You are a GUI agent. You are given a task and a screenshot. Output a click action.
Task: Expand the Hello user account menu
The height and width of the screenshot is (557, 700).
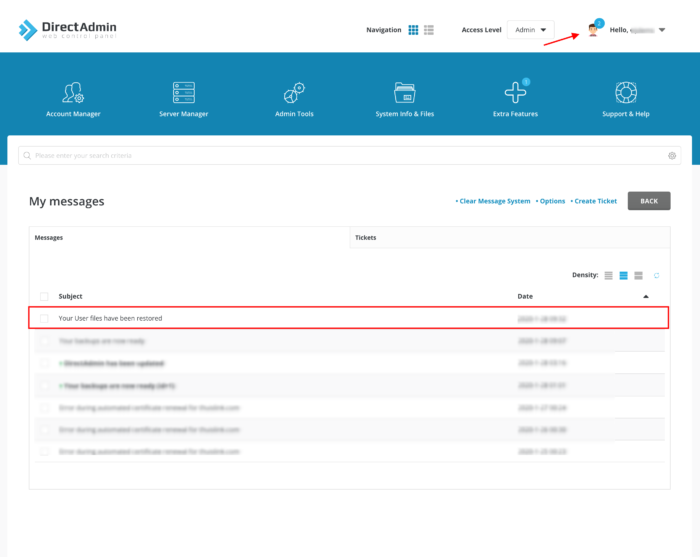pyautogui.click(x=662, y=30)
